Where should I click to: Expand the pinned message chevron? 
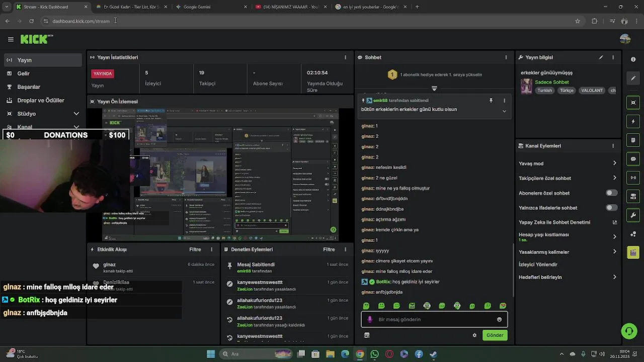(504, 111)
